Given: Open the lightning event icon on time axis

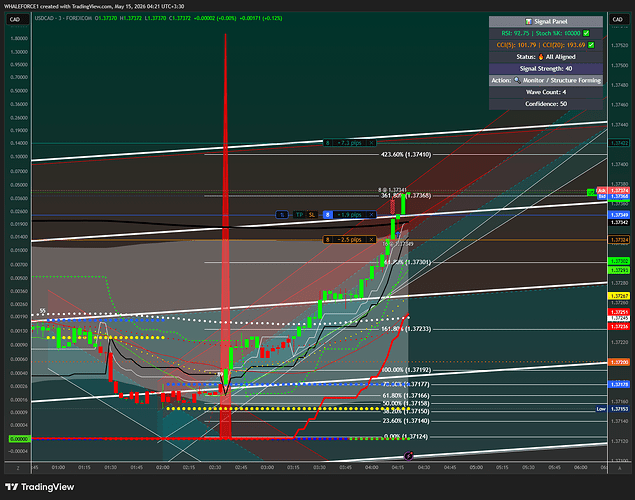Looking at the screenshot, I should (409, 456).
